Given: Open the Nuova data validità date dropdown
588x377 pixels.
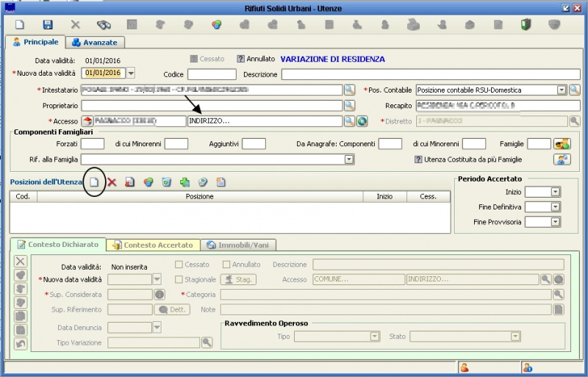Looking at the screenshot, I should 131,73.
